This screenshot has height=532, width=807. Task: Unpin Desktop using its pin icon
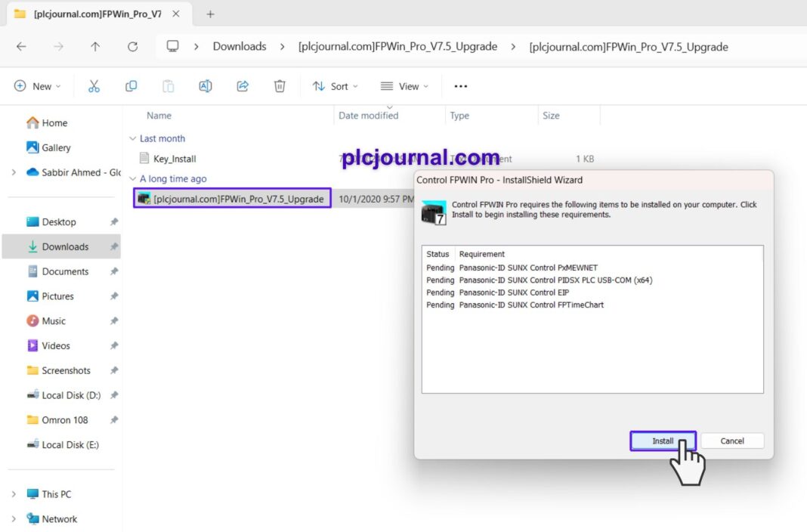114,221
